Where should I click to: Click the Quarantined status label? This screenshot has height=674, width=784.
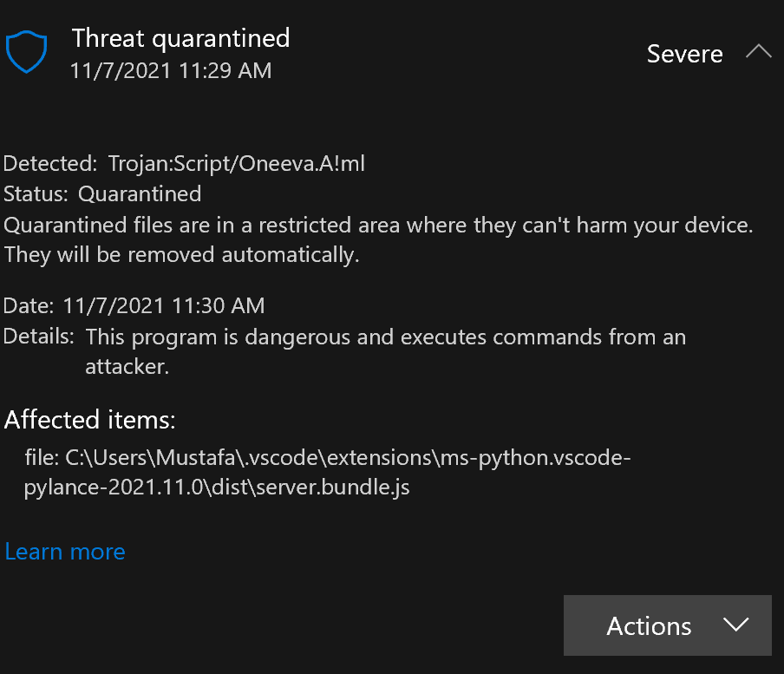click(x=139, y=193)
